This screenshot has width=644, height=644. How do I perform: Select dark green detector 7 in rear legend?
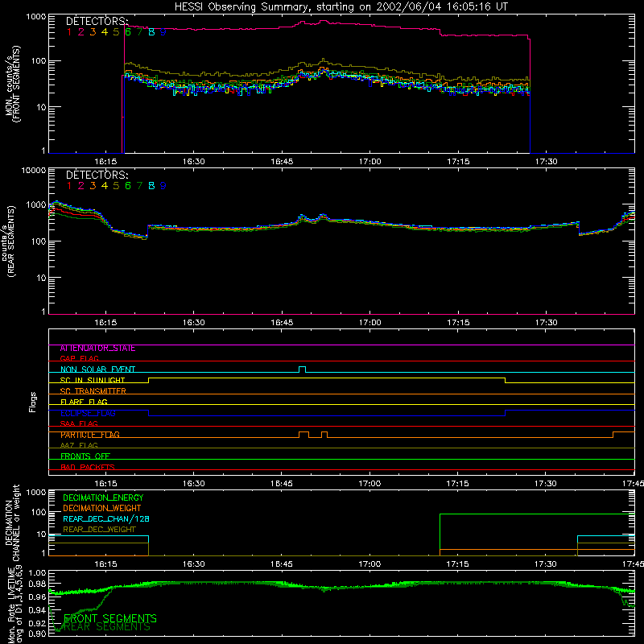[x=139, y=186]
